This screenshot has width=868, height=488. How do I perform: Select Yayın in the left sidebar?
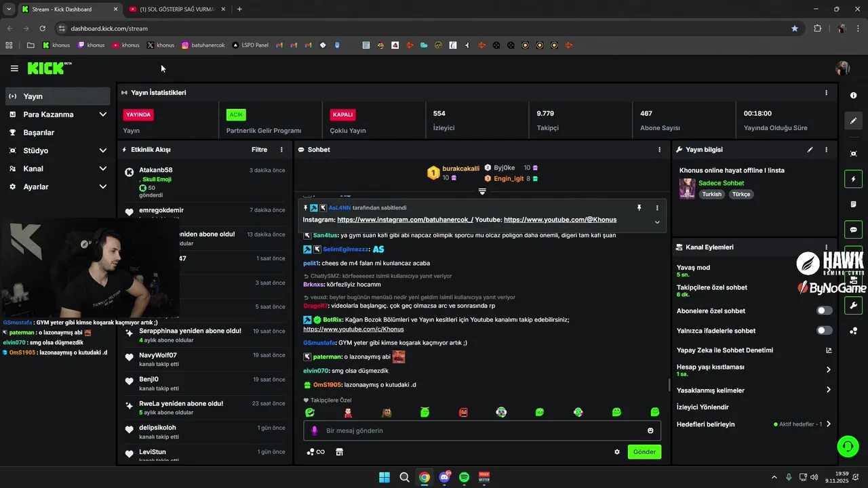click(58, 96)
